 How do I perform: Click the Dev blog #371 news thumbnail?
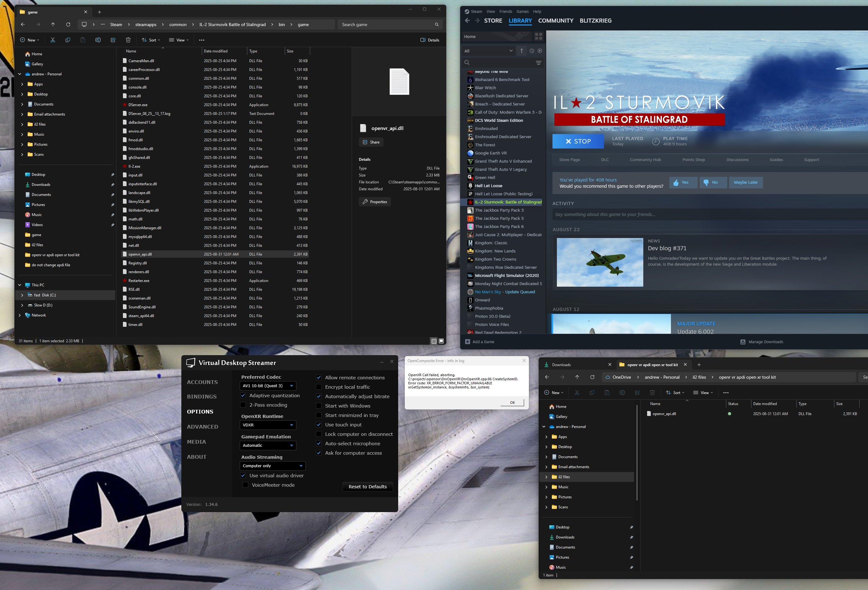coord(600,263)
